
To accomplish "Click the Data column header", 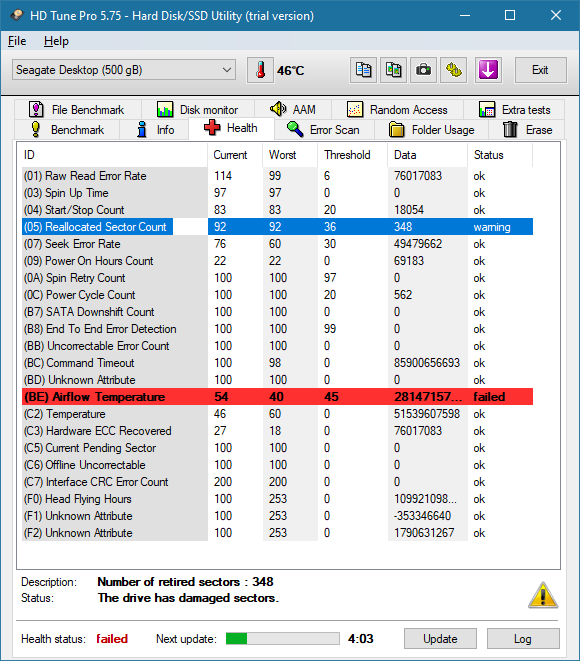I will tap(427, 155).
